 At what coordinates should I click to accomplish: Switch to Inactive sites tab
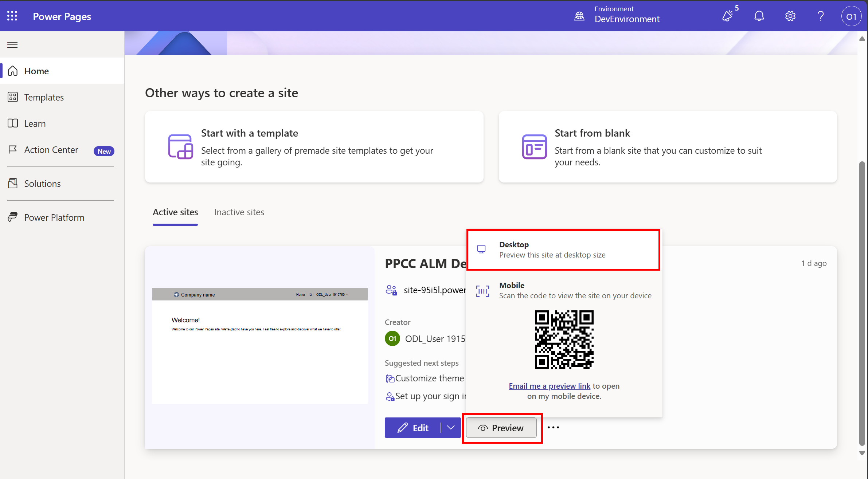click(x=239, y=212)
